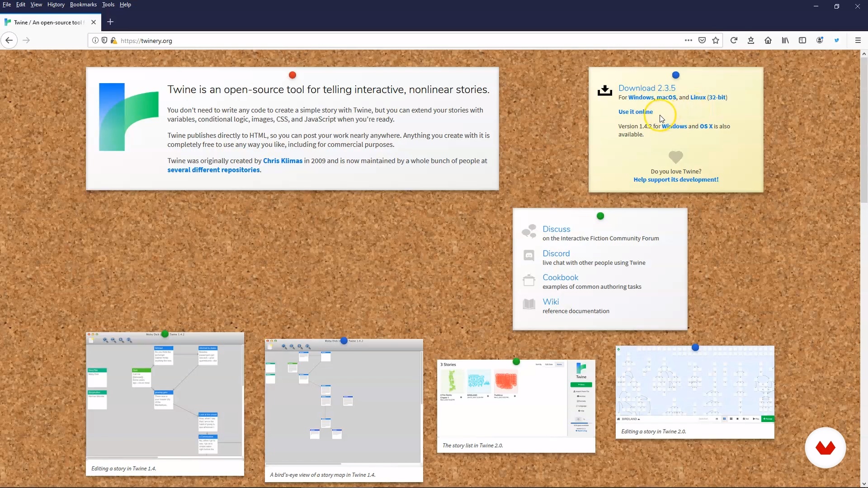The width and height of the screenshot is (868, 488).
Task: Open page actions three-dot menu
Action: [x=688, y=40]
